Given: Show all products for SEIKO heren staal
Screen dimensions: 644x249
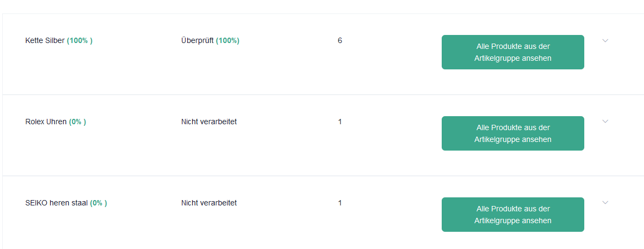Looking at the screenshot, I should [513, 215].
